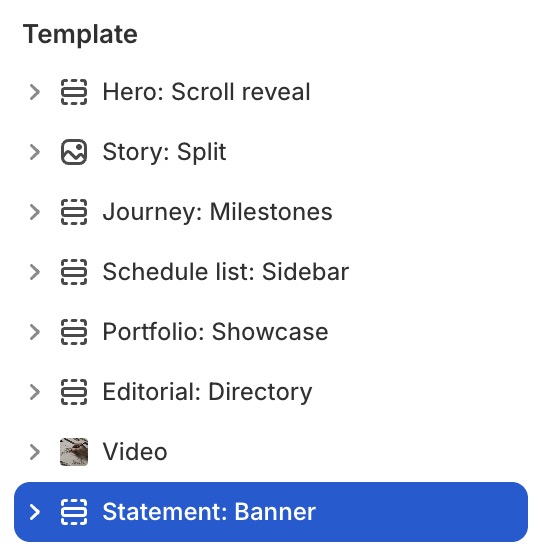Expand the selected Statement: Banner chevron
The image size is (542, 554).
pos(35,512)
